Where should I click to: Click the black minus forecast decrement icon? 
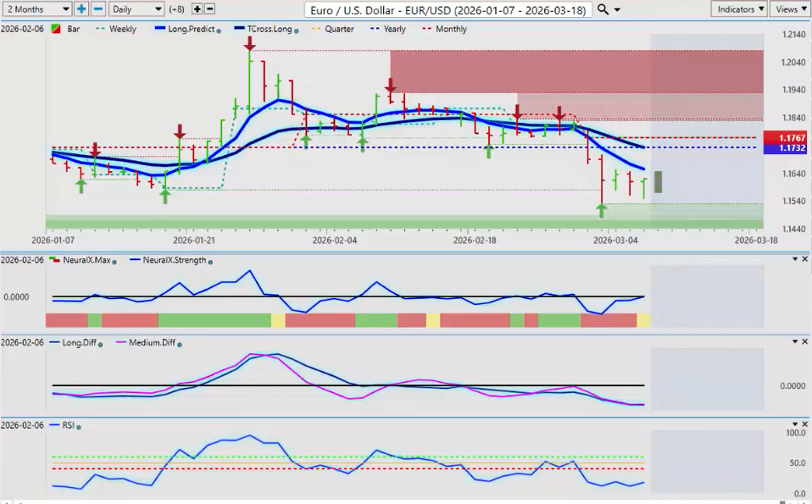click(x=209, y=8)
